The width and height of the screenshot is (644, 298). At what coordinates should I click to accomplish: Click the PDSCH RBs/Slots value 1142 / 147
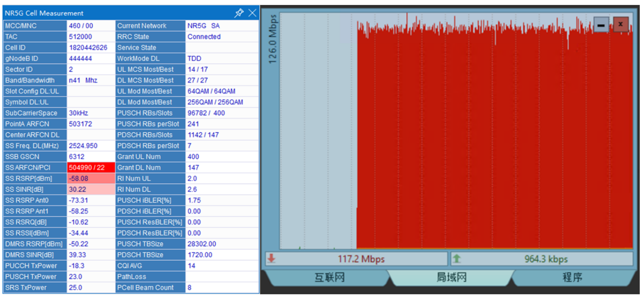tap(203, 135)
